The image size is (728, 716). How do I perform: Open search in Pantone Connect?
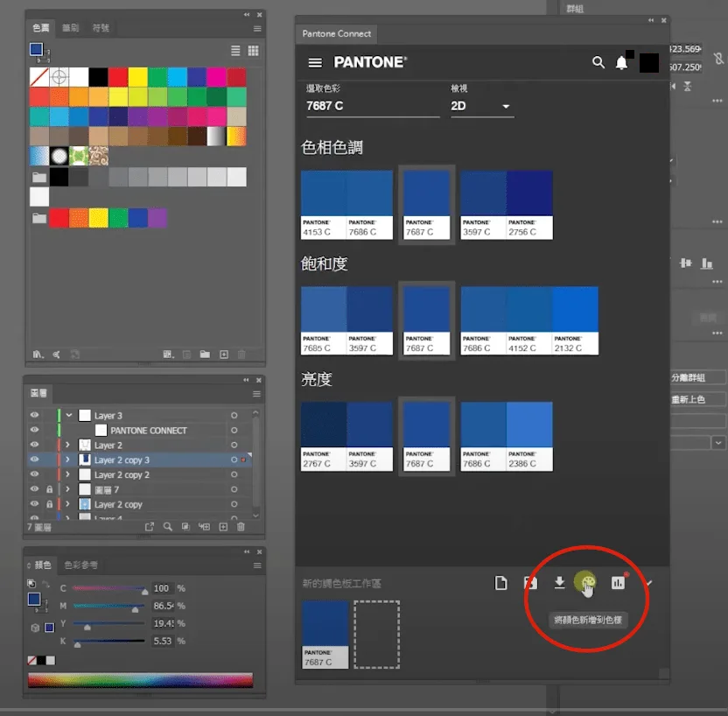(x=598, y=62)
